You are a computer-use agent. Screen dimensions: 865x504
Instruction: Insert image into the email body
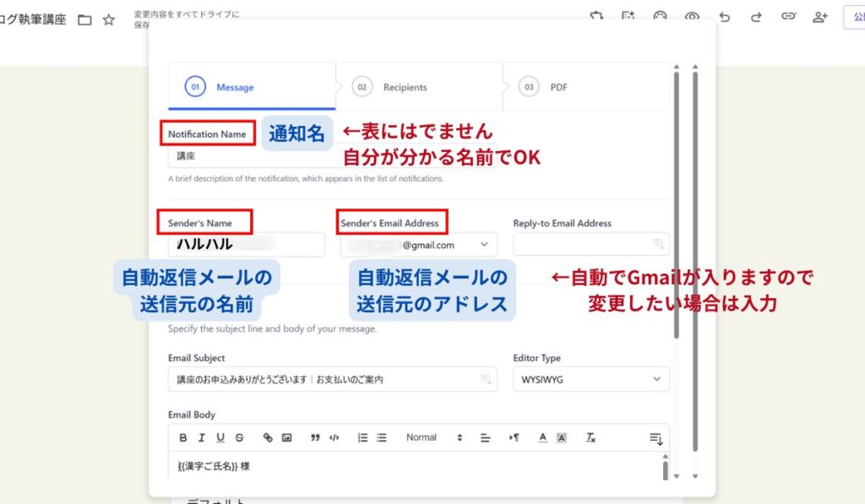coord(286,437)
